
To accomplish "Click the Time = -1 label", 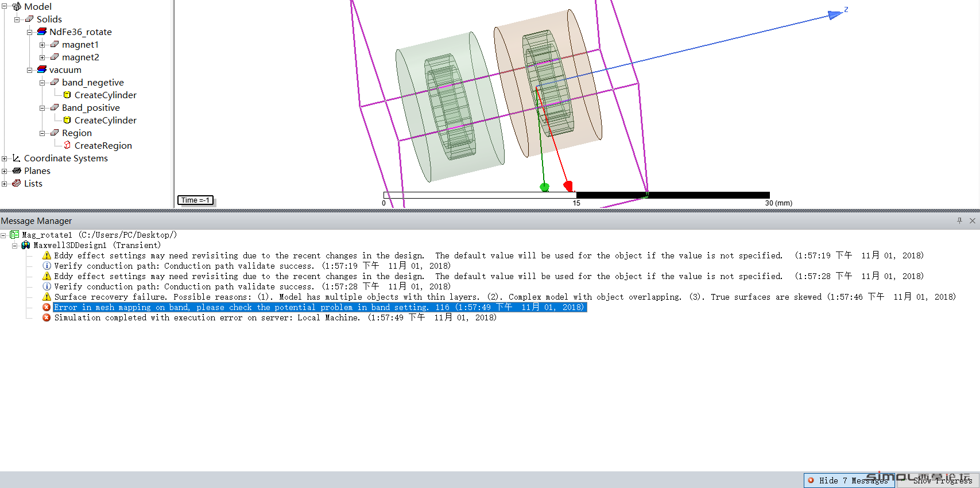I will (x=195, y=200).
